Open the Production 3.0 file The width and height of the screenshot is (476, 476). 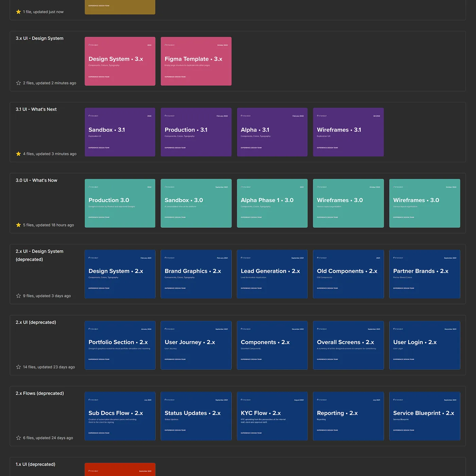click(x=120, y=203)
